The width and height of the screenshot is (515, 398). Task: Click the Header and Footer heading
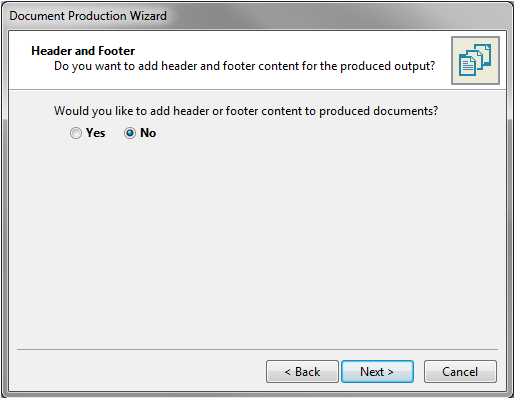(83, 51)
